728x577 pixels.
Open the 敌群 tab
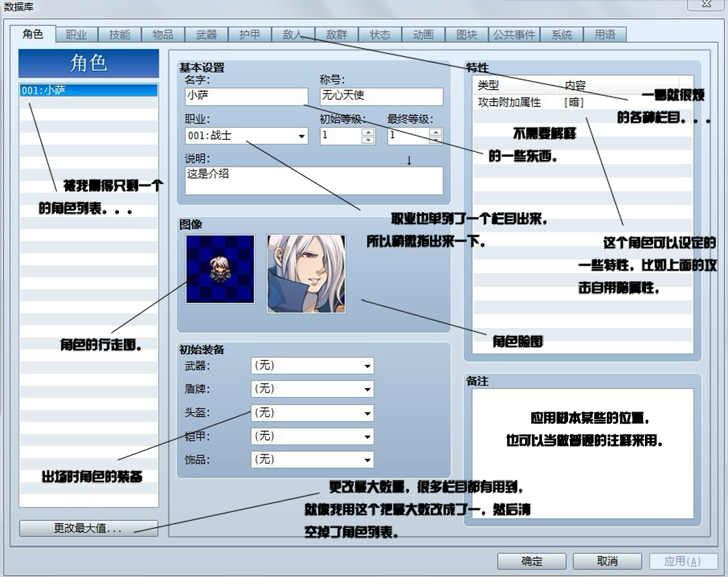click(337, 35)
